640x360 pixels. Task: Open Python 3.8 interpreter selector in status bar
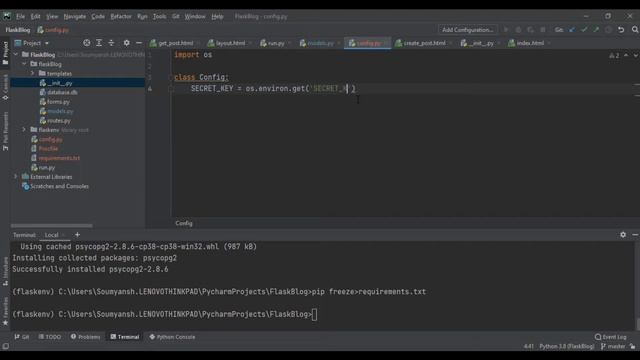(567, 346)
